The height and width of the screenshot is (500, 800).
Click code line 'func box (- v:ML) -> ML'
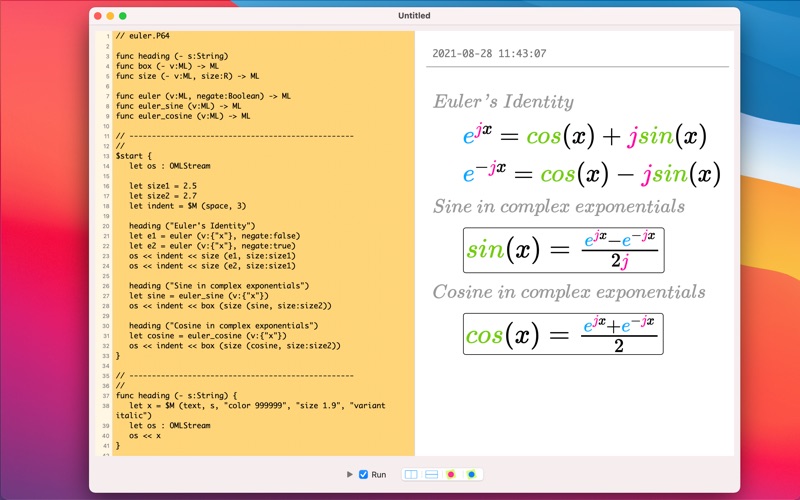(x=167, y=66)
